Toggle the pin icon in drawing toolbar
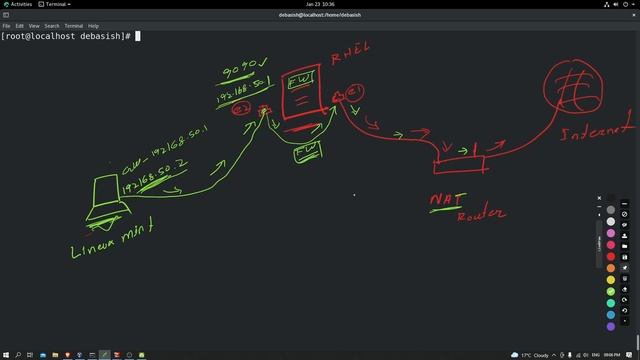 pyautogui.click(x=624, y=268)
